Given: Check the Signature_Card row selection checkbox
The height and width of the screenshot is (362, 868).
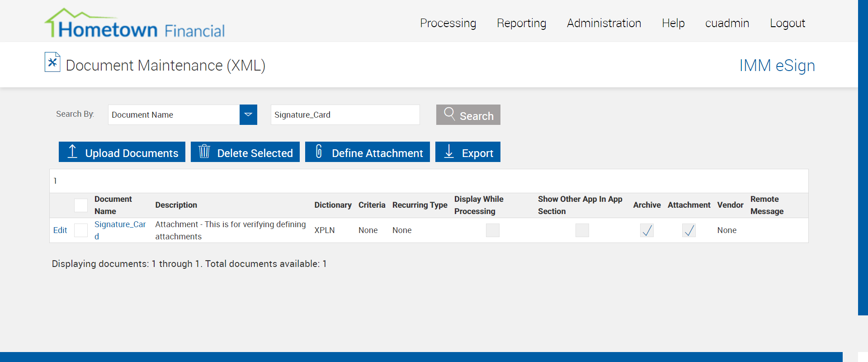Looking at the screenshot, I should pos(81,230).
